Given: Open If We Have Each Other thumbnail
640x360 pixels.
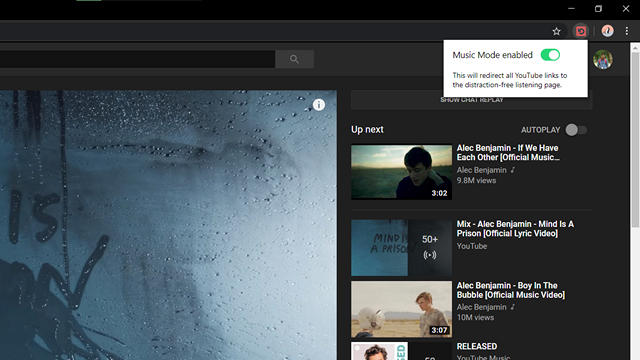Looking at the screenshot, I should [x=401, y=172].
